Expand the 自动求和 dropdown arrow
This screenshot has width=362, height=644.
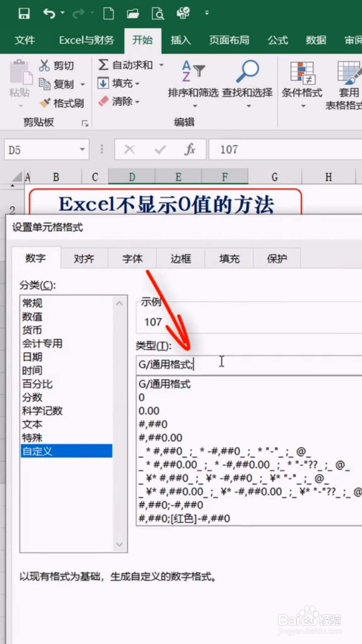tap(161, 65)
